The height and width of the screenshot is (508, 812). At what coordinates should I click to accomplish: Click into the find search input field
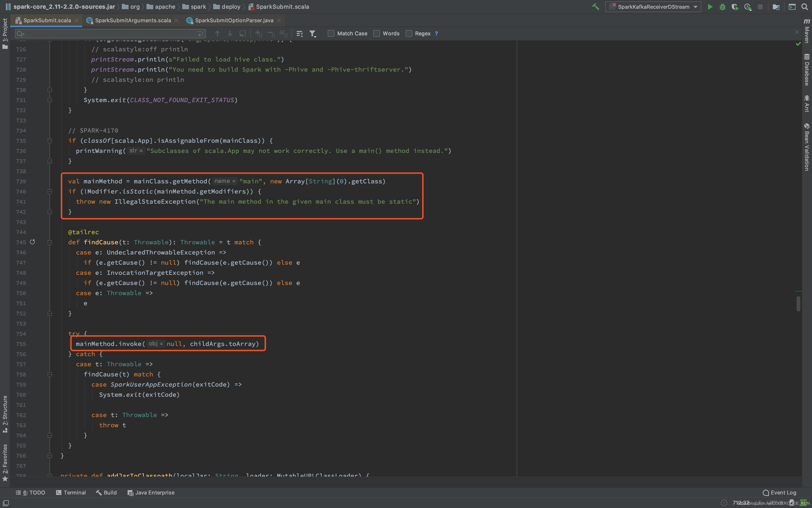tap(111, 34)
